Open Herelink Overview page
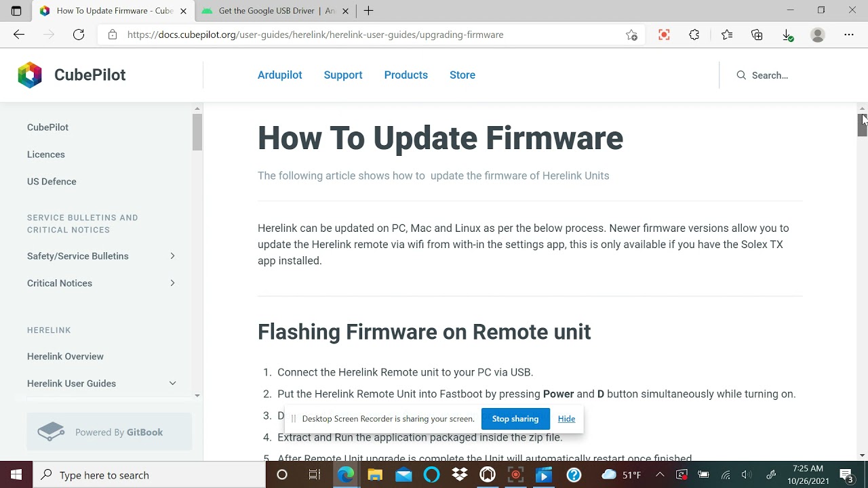The image size is (868, 488). (65, 357)
